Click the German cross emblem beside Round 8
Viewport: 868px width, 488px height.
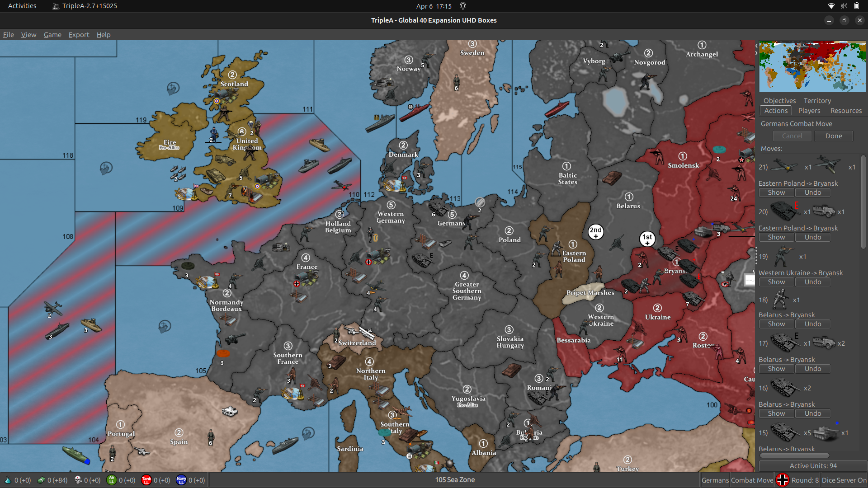pos(783,480)
